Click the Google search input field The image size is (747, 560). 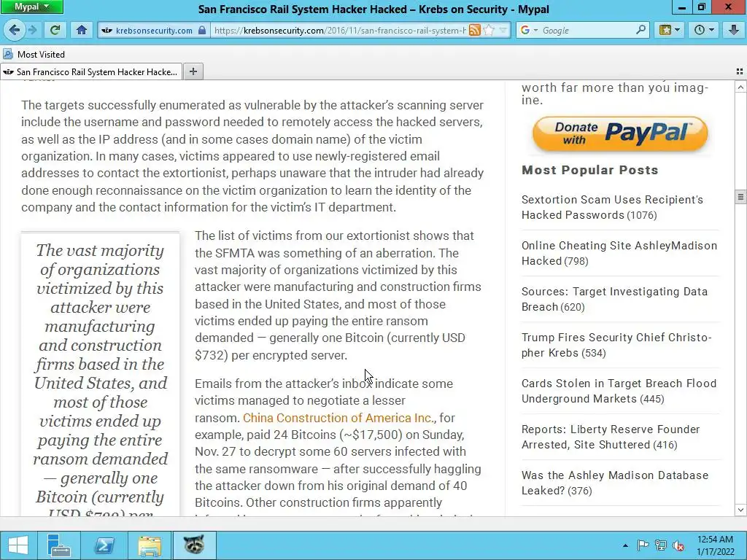(587, 31)
